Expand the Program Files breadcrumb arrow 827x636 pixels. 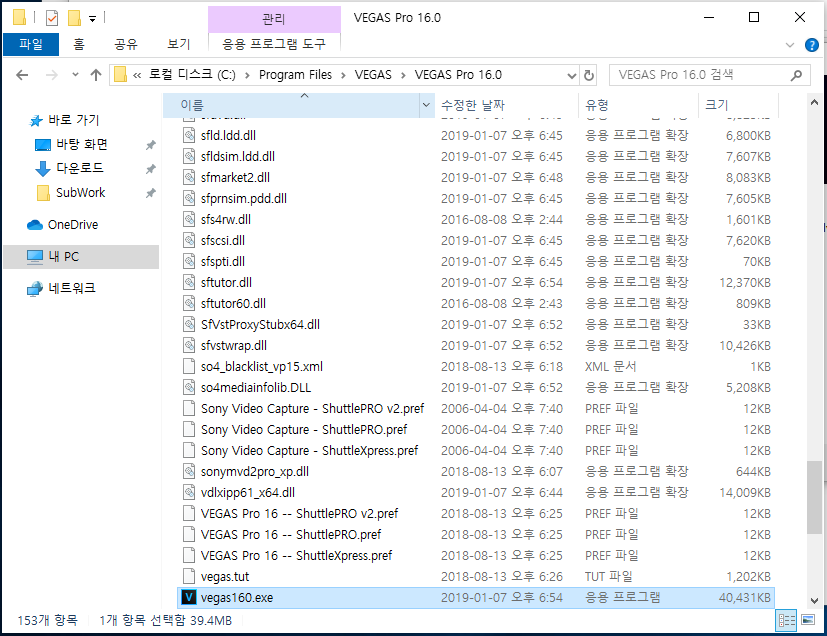pos(343,75)
